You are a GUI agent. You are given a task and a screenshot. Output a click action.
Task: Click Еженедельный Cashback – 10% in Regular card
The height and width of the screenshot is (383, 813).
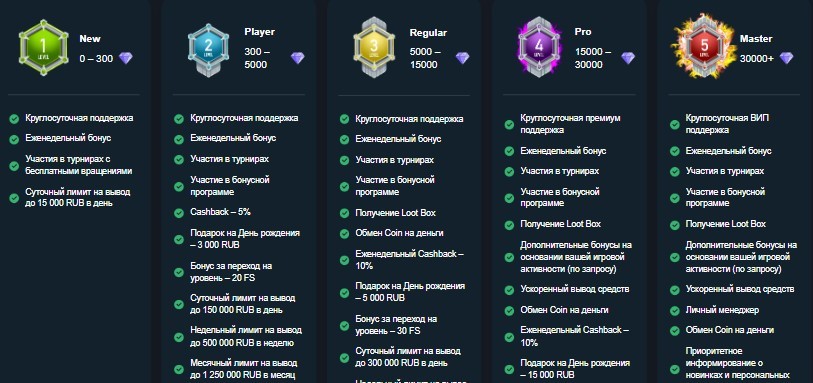(410, 260)
